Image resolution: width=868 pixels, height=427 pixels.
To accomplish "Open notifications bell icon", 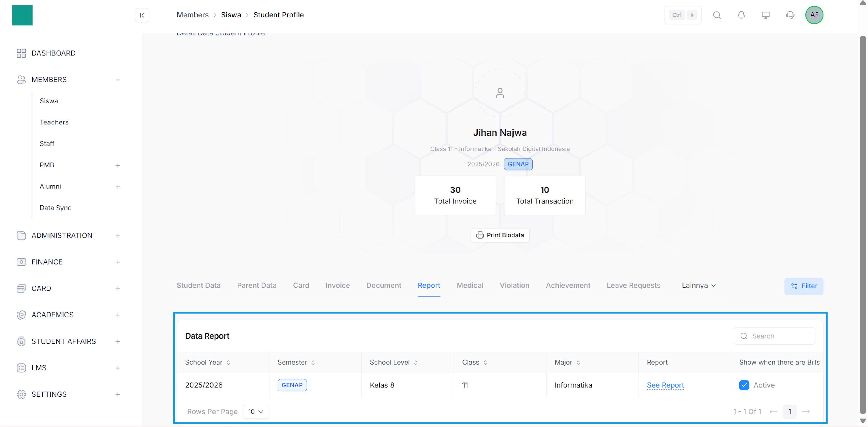I will tap(741, 15).
